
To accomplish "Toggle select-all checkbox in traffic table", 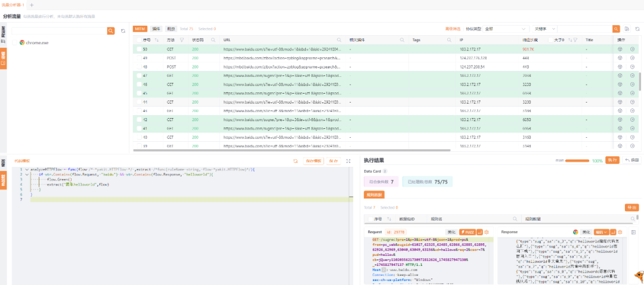I will (x=139, y=40).
